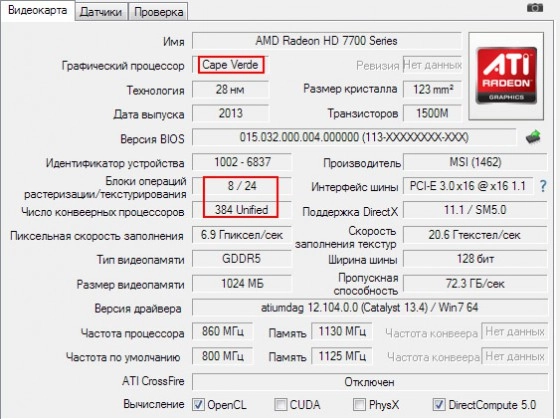Viewport: 560px width, 419px height.
Task: Click the Тип видеопамяти label
Action: point(141,260)
